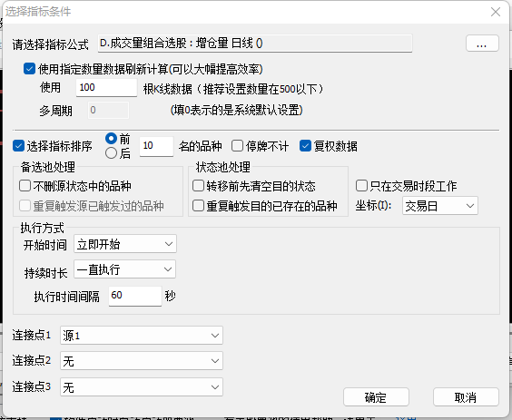Image resolution: width=512 pixels, height=420 pixels.
Task: Close the 选择指标条件 dialog
Action: [496, 12]
